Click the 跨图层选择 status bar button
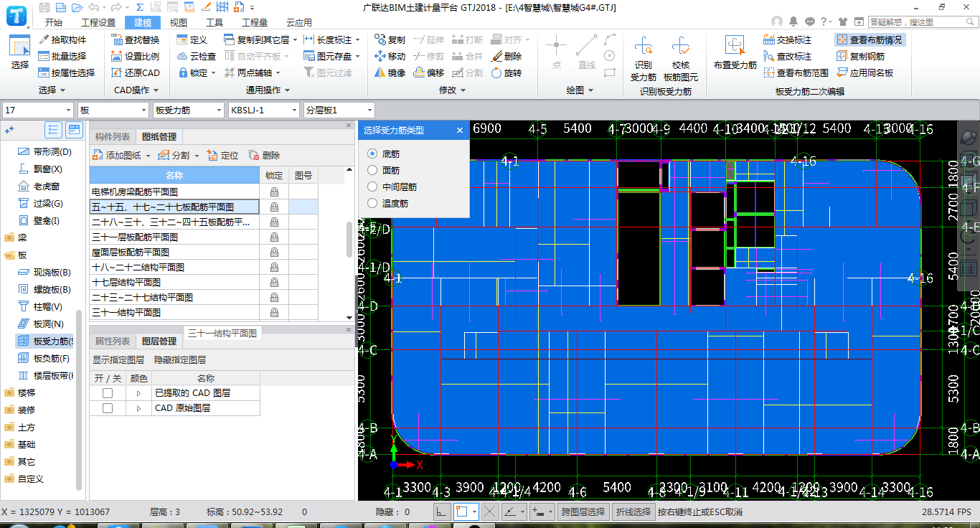This screenshot has height=528, width=980. pyautogui.click(x=583, y=512)
